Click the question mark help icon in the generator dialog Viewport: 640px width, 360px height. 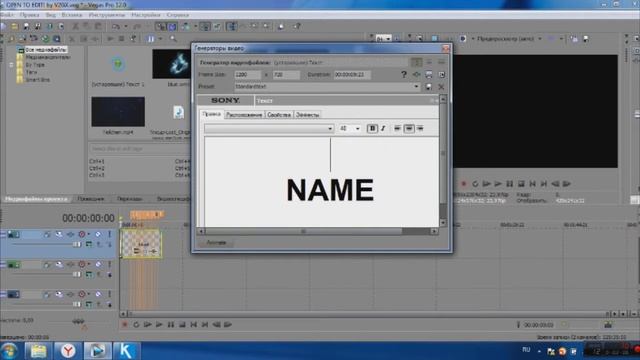click(x=404, y=74)
